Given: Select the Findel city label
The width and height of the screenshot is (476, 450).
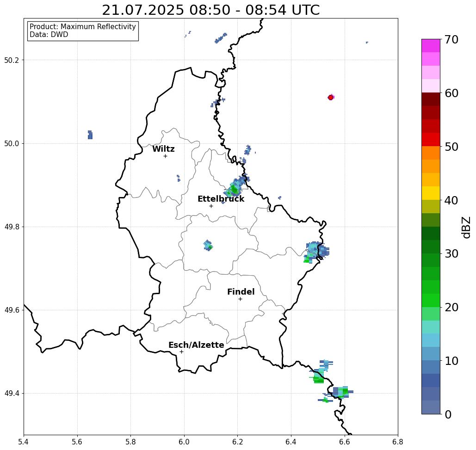Looking at the screenshot, I should (241, 292).
